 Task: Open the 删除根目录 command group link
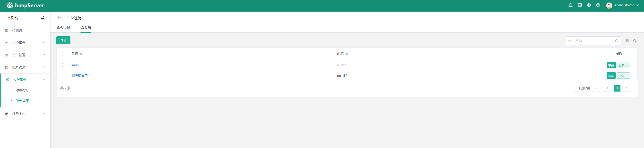[79, 75]
